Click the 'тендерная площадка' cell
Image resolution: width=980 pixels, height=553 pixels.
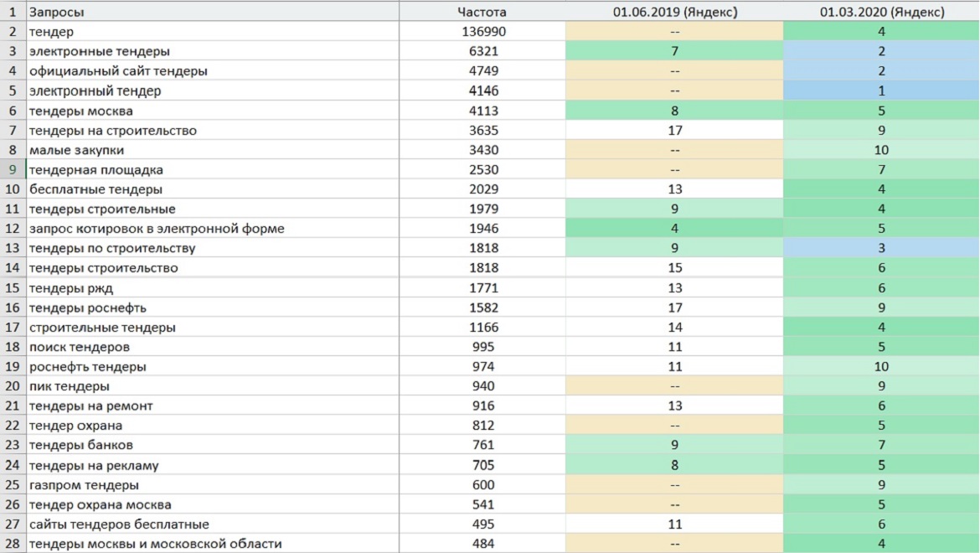point(213,169)
